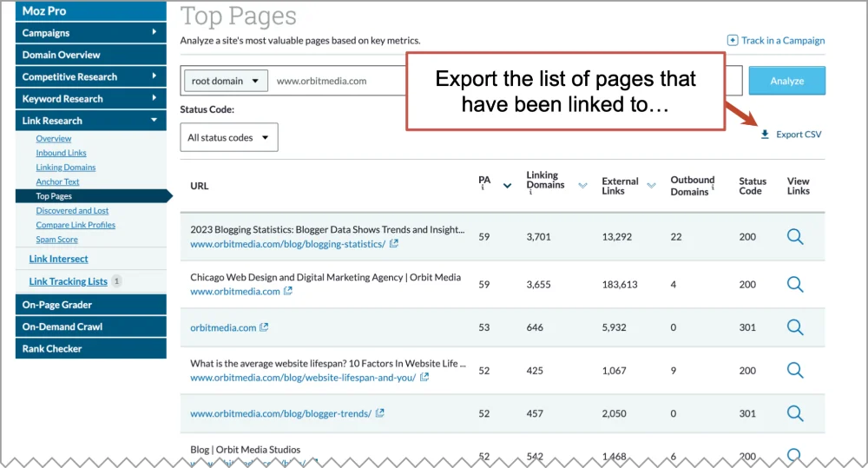Click the Outbound Domains info icon
868x468 pixels.
(713, 188)
